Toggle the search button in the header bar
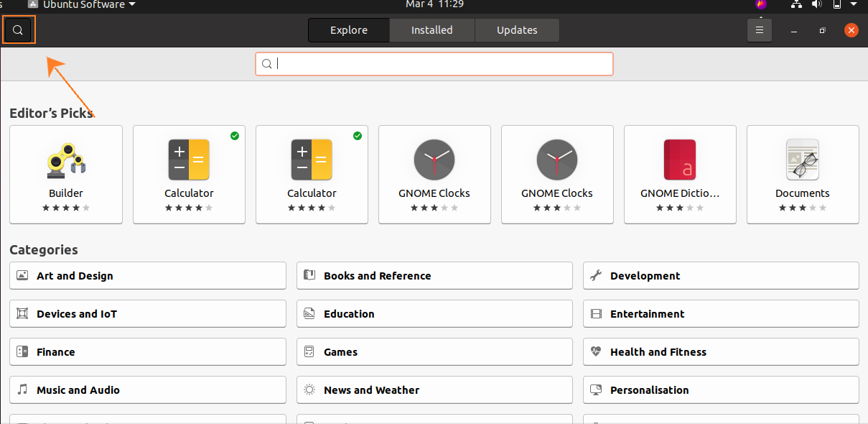Screen dimensions: 868x424 (19, 30)
